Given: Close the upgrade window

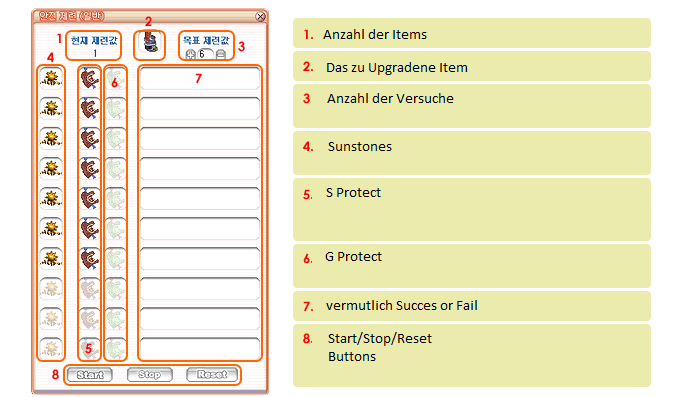Looking at the screenshot, I should [261, 17].
